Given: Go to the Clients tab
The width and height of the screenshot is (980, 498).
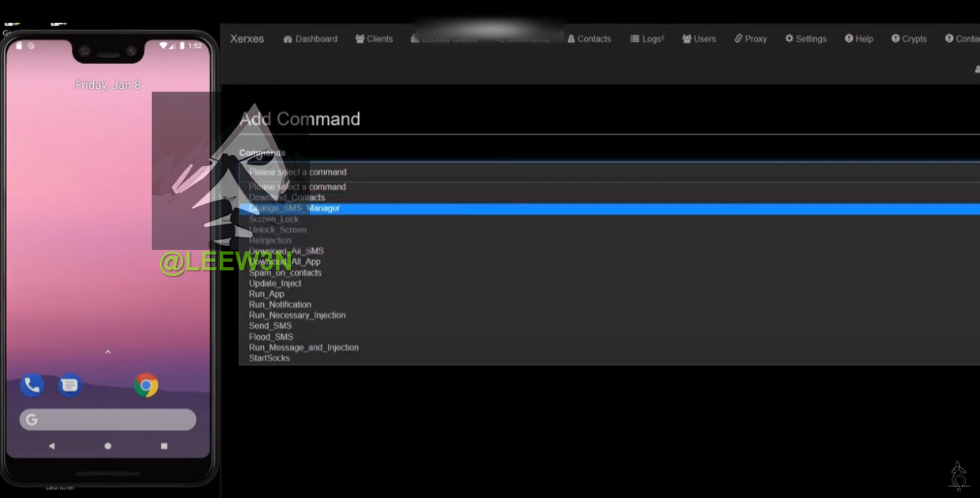Looking at the screenshot, I should point(374,39).
